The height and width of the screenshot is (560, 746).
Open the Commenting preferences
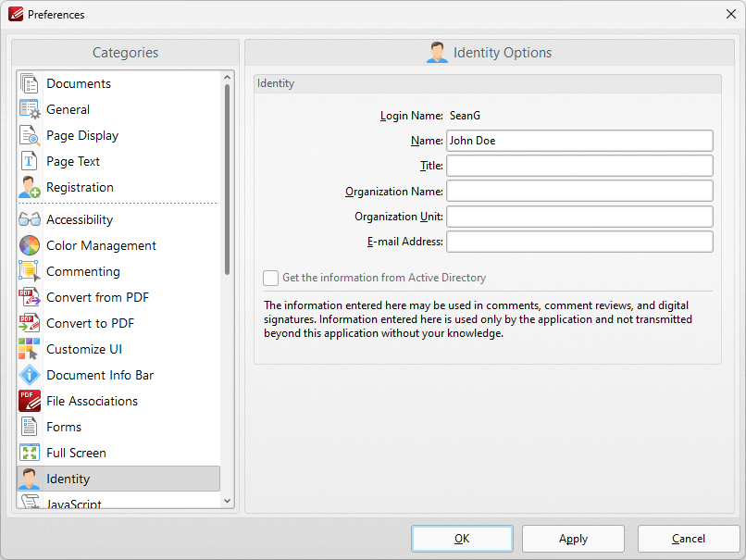tap(118, 272)
